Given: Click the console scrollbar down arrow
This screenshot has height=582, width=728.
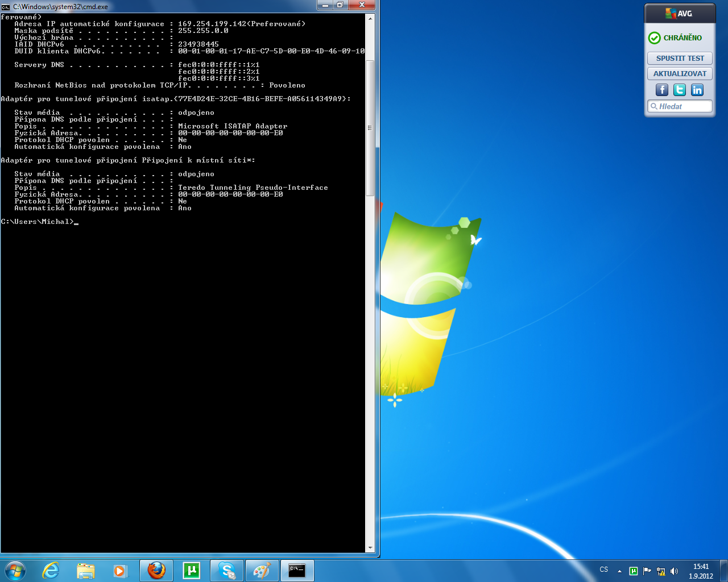Looking at the screenshot, I should pos(370,548).
